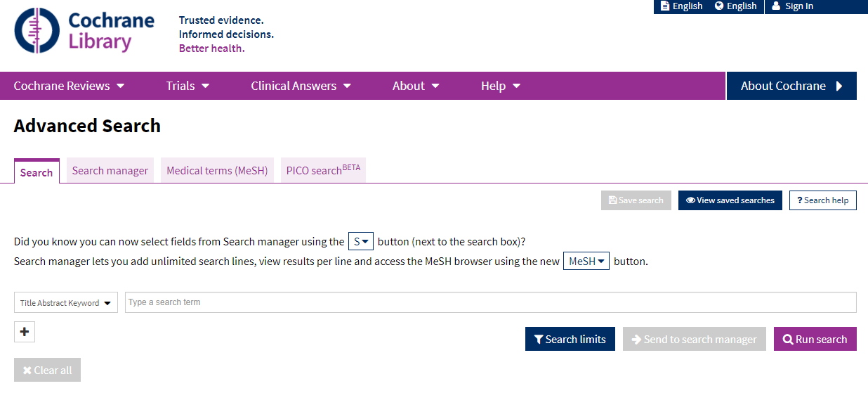Open the document language English selector
Image resolution: width=868 pixels, height=393 pixels.
point(681,6)
